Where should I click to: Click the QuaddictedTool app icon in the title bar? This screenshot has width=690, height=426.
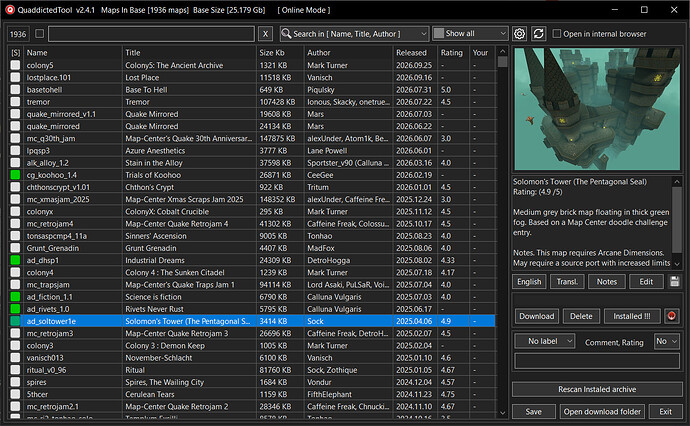(x=10, y=10)
